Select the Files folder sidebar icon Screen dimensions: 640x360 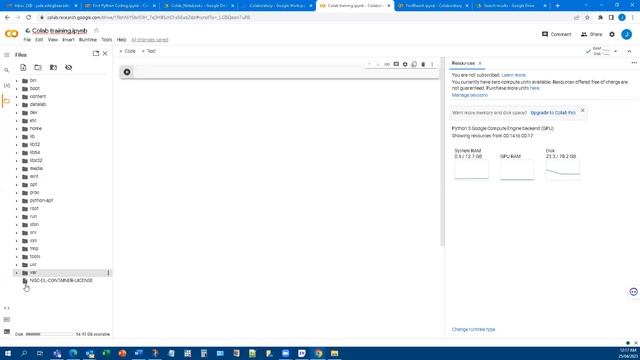point(7,101)
